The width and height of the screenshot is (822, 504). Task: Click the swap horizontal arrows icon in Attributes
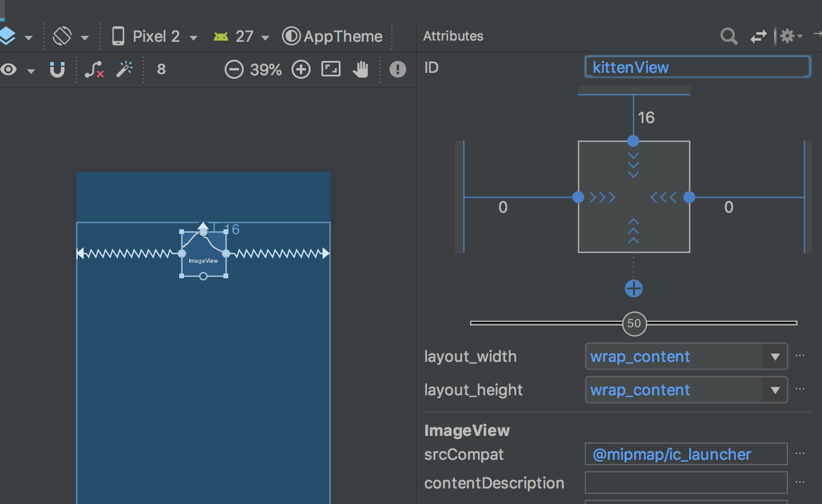(x=758, y=36)
